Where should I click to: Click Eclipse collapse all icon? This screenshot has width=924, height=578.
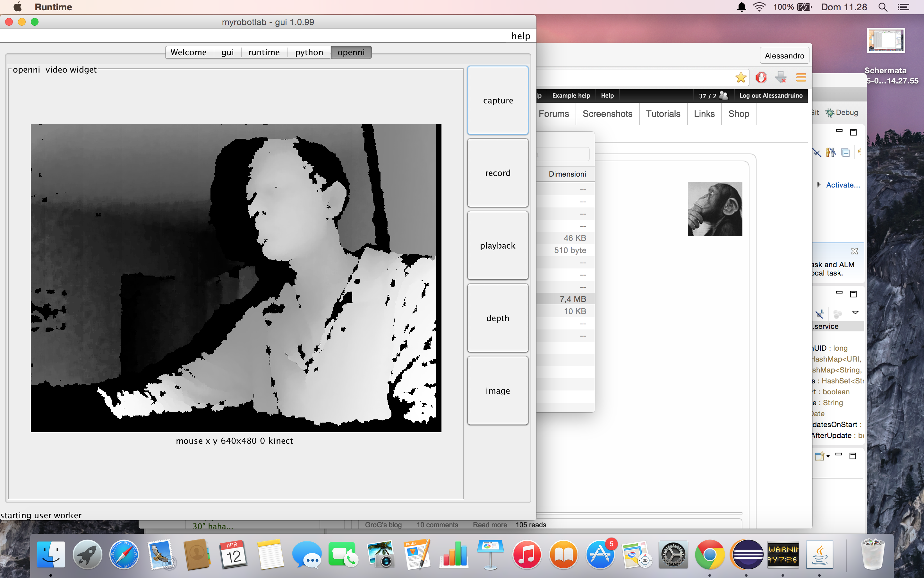pos(845,153)
